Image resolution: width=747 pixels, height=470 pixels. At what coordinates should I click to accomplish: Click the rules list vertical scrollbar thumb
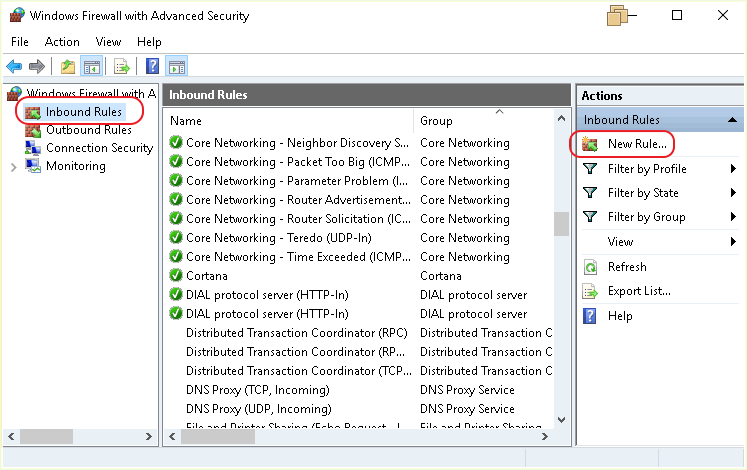(x=561, y=223)
